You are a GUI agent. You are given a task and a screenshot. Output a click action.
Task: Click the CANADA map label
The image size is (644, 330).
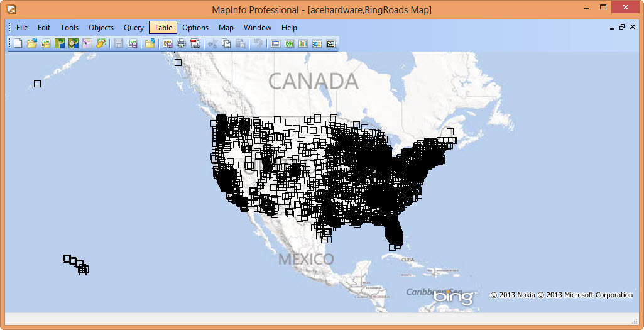[x=314, y=81]
